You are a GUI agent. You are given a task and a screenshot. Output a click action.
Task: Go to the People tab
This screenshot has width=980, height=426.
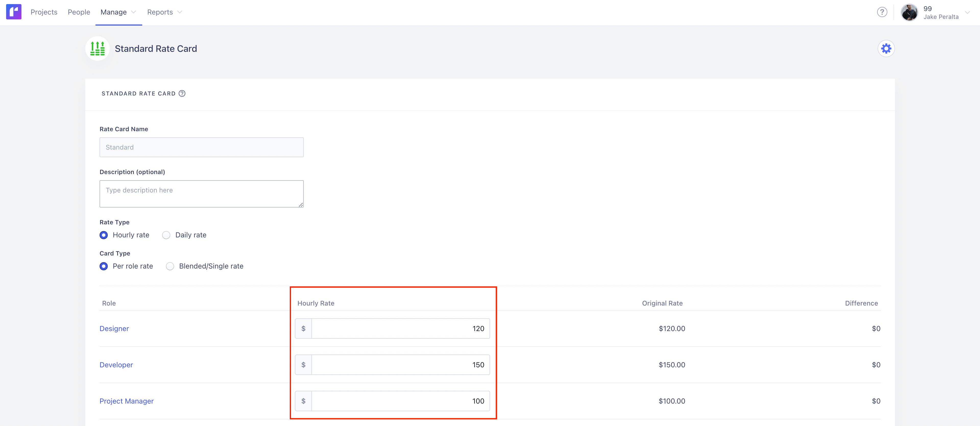tap(79, 12)
